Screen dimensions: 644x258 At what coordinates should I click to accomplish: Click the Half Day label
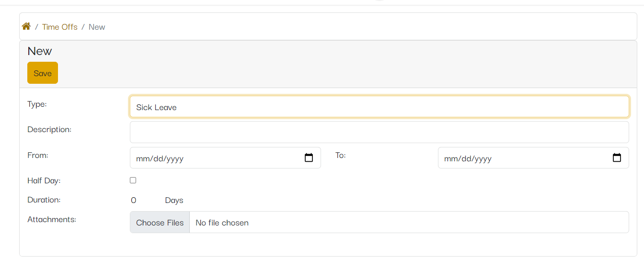(x=44, y=181)
